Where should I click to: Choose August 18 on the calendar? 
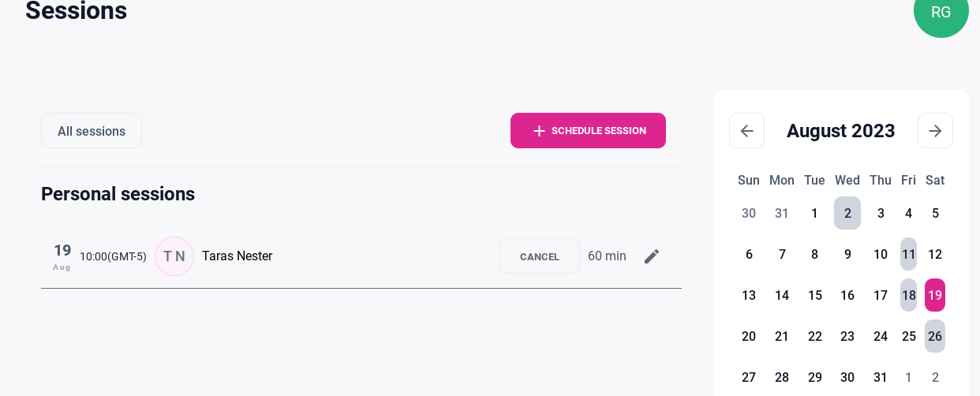[x=908, y=295]
